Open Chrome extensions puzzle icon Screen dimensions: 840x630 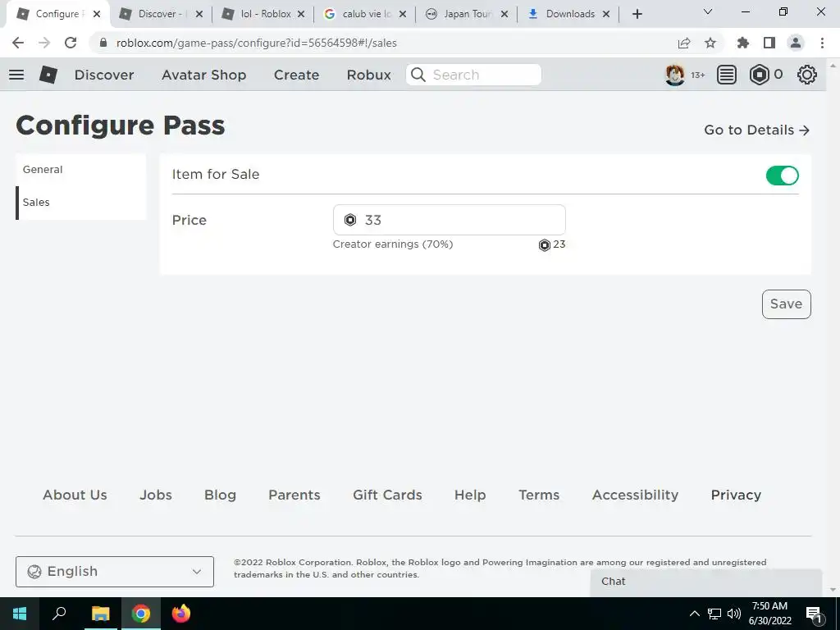click(x=742, y=43)
